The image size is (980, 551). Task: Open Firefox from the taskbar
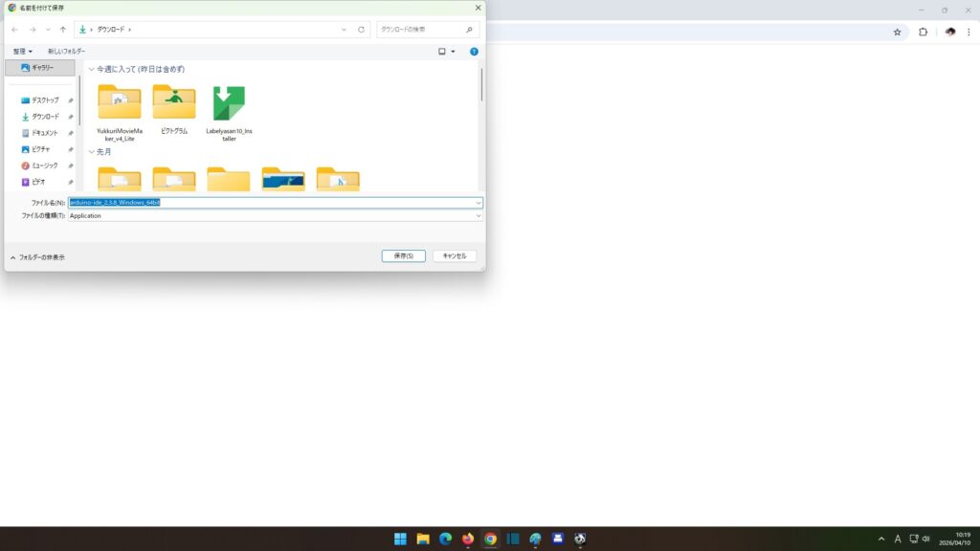pyautogui.click(x=468, y=539)
